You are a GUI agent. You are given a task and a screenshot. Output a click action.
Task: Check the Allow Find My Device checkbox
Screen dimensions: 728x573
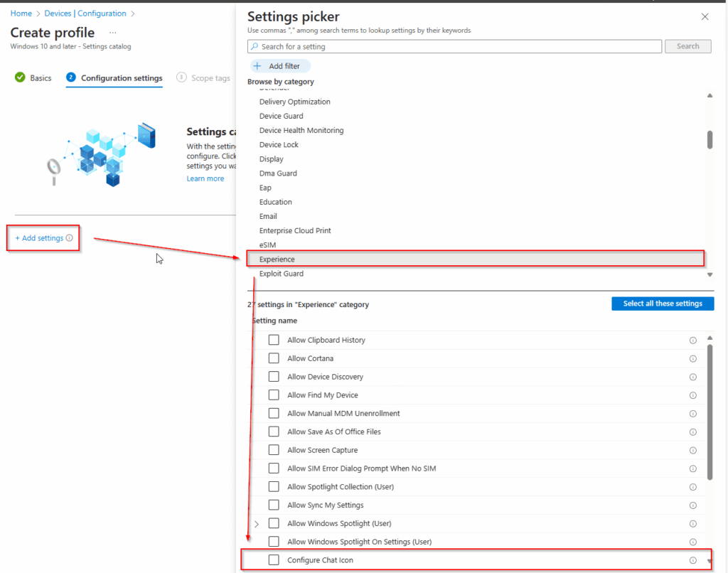[274, 395]
